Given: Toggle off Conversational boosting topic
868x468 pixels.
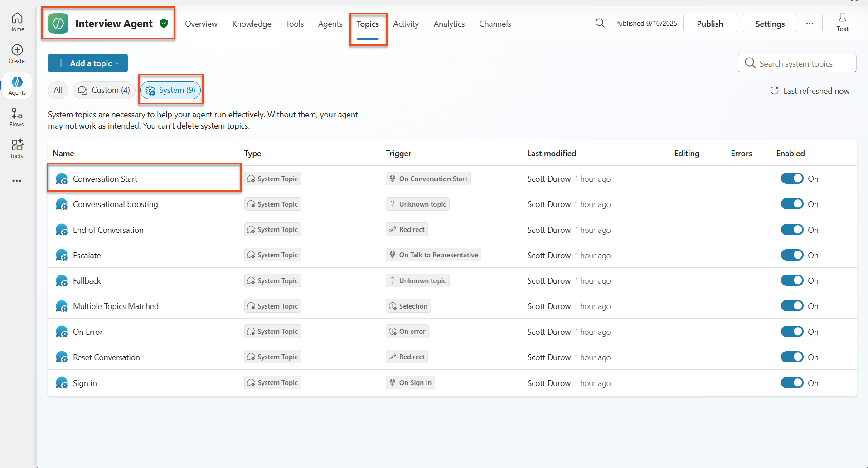Looking at the screenshot, I should click(792, 204).
